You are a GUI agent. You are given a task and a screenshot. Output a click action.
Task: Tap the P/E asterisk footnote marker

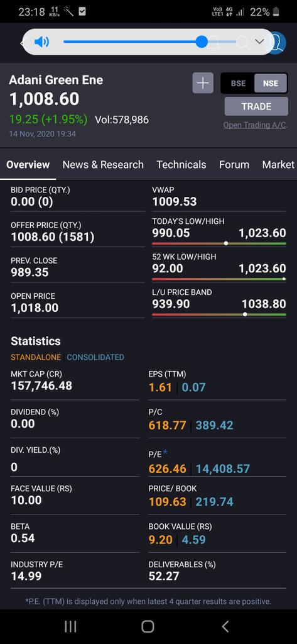[165, 453]
